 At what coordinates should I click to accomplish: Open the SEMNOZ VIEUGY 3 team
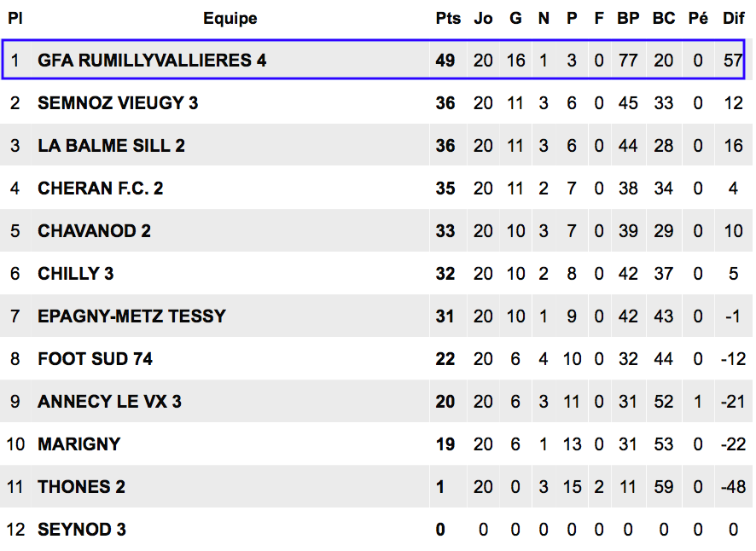point(118,102)
